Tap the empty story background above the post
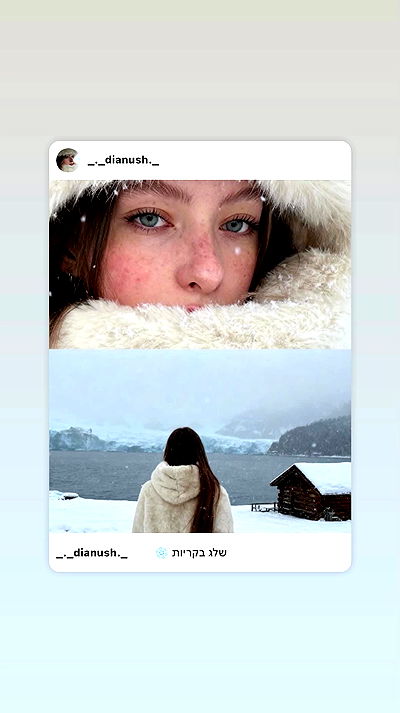The width and height of the screenshot is (400, 713). point(200,68)
